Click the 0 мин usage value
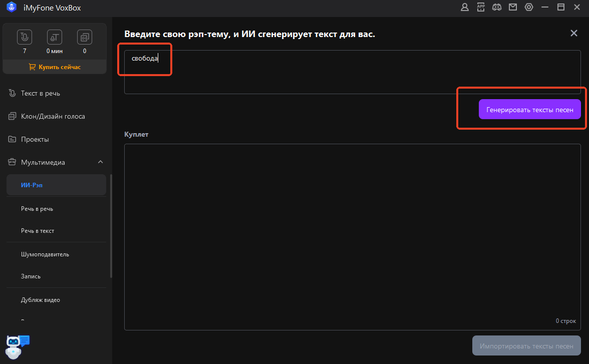The image size is (589, 364). coord(55,51)
